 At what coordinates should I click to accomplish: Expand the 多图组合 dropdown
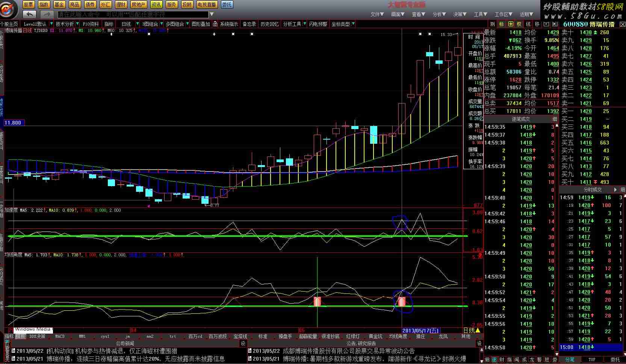point(187,24)
